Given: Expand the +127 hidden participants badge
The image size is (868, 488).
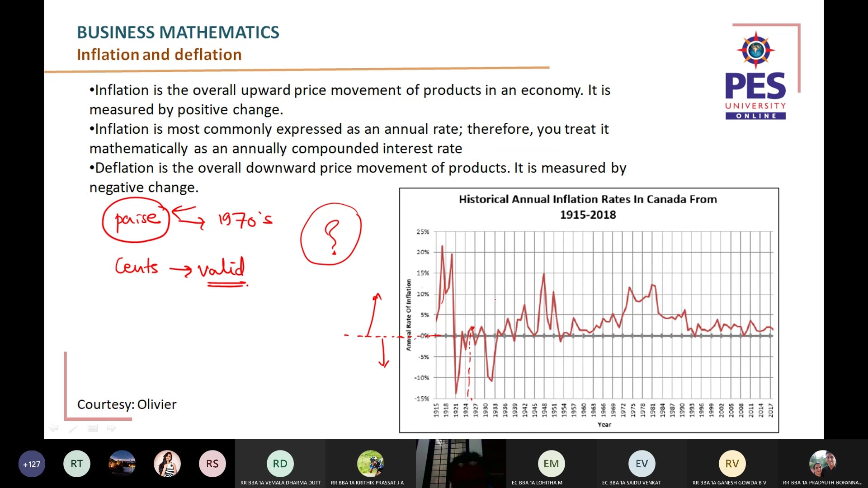Looking at the screenshot, I should tap(31, 463).
